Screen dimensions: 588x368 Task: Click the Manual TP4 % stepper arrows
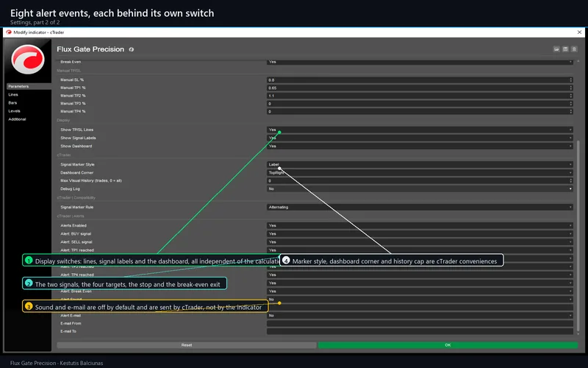point(571,112)
